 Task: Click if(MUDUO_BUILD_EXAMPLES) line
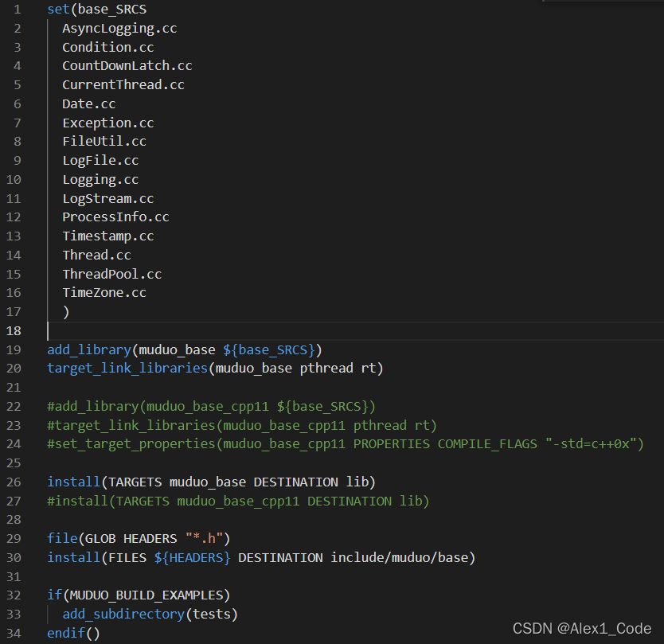(139, 595)
